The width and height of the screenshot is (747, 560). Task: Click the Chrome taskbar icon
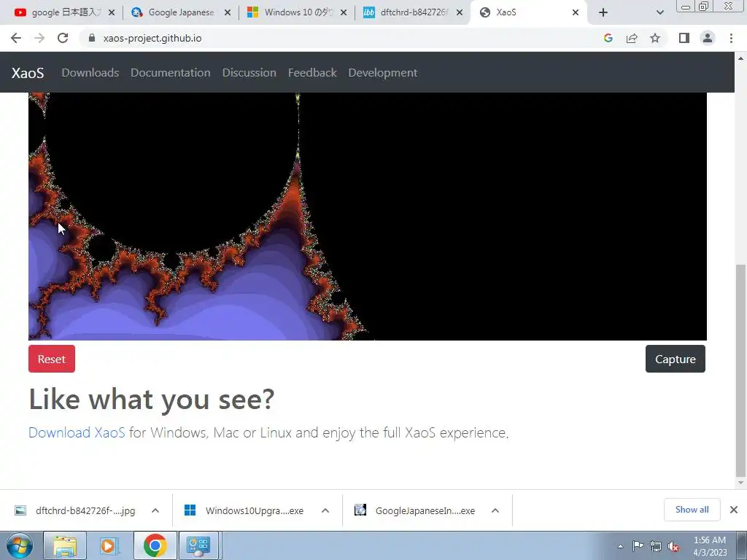tap(155, 545)
